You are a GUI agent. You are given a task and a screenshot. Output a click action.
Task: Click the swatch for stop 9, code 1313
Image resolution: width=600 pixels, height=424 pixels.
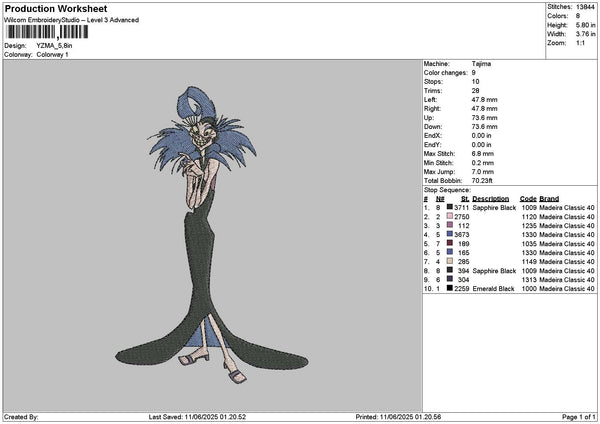point(450,279)
